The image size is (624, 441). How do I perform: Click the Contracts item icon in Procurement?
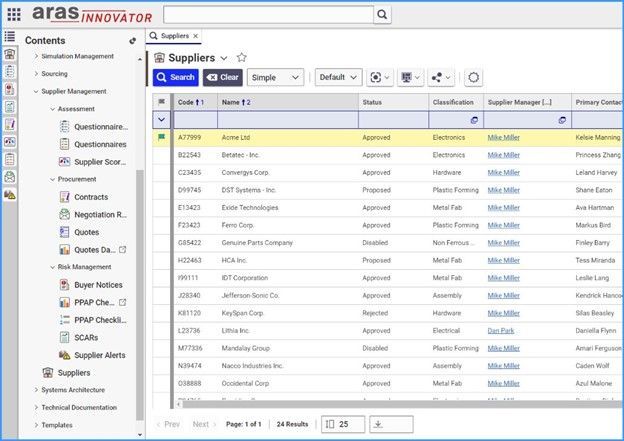(65, 197)
